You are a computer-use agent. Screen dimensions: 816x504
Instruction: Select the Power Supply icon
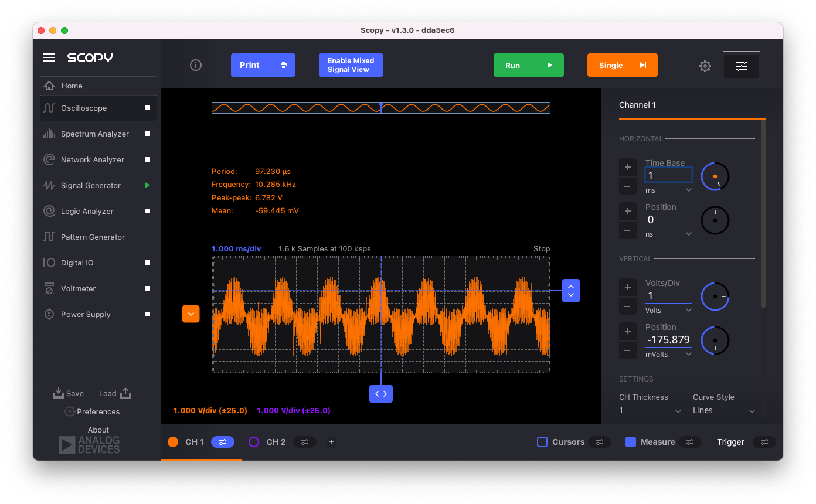pyautogui.click(x=49, y=314)
